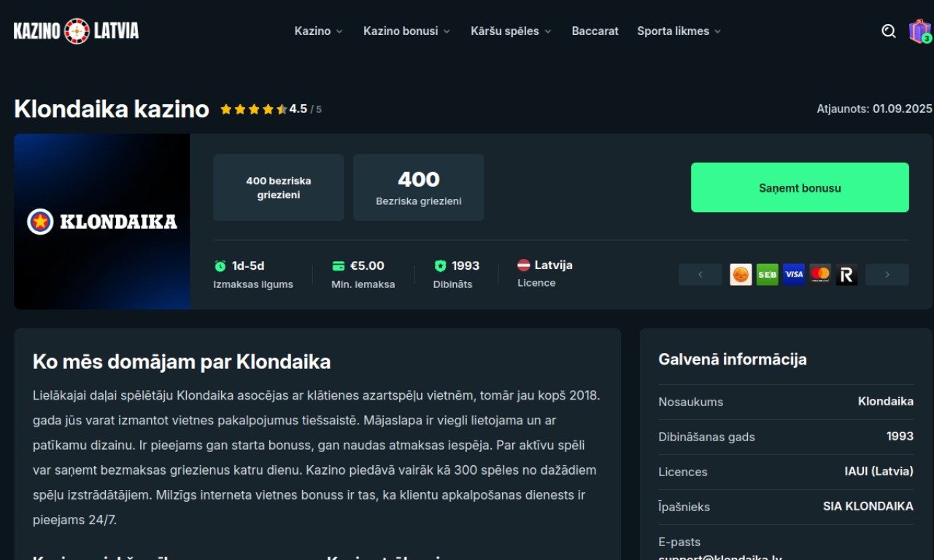Expand the Kazino menu dropdown
The height and width of the screenshot is (560, 934).
[318, 31]
